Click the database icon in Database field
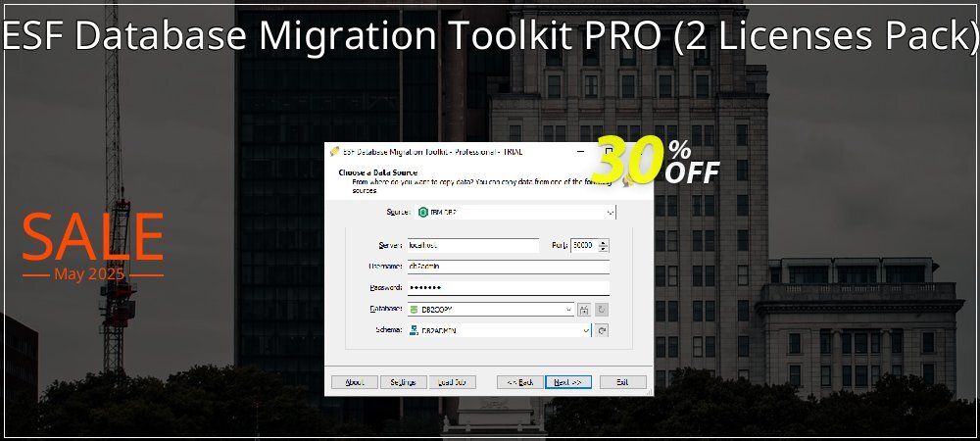This screenshot has width=980, height=441. coord(414,310)
